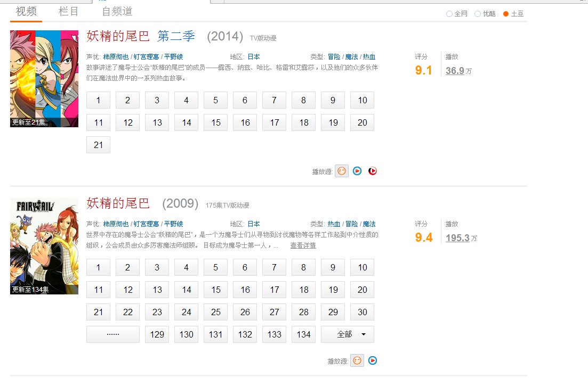Switch to the 自频道 tab

click(117, 12)
